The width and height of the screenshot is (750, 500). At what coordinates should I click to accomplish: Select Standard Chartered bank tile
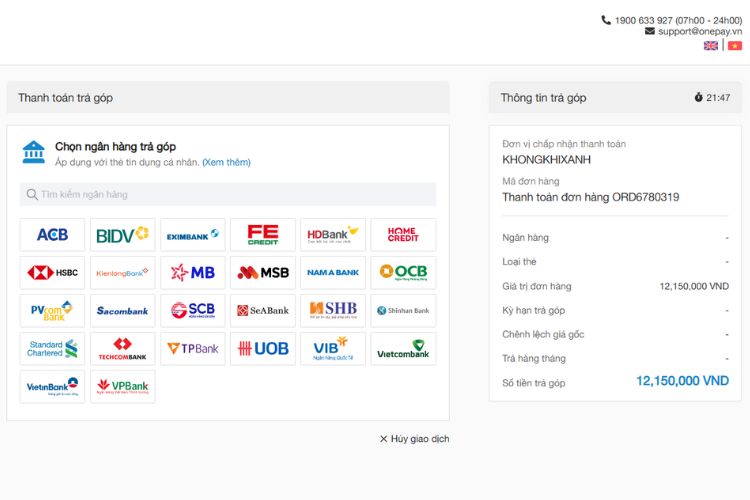click(52, 349)
